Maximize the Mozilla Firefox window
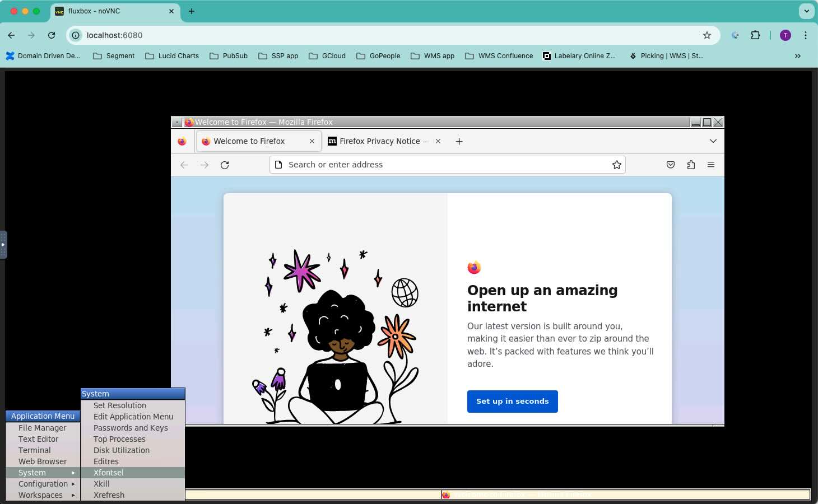The image size is (818, 504). click(707, 122)
